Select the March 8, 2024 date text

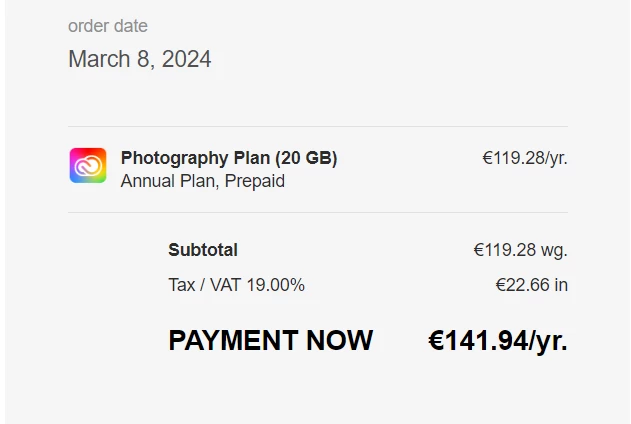coord(139,59)
